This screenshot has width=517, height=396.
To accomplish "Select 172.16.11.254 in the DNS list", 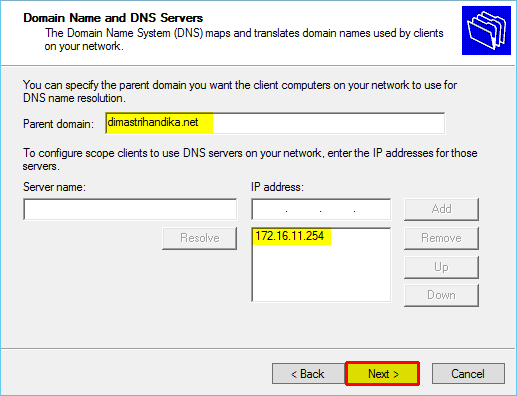I will click(290, 236).
